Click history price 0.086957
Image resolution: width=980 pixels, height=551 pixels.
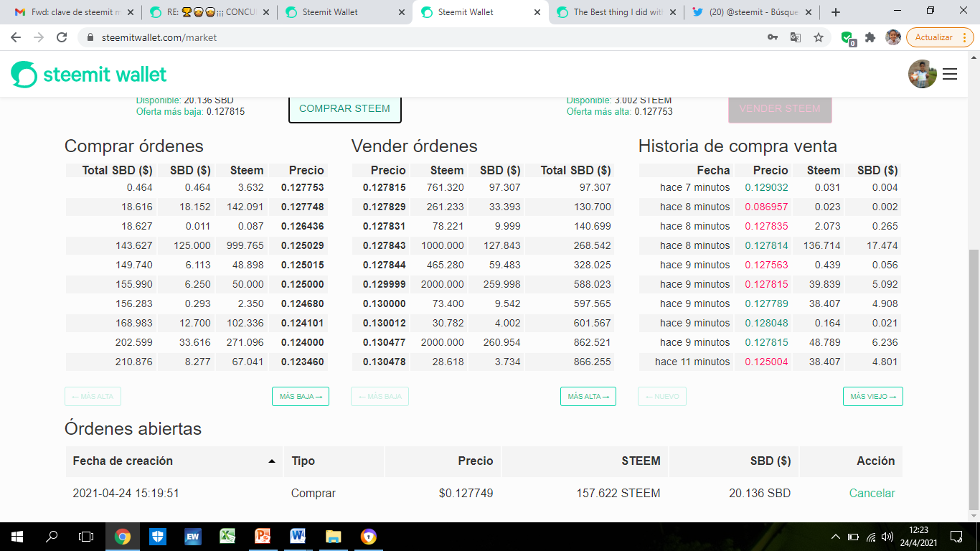[766, 207]
